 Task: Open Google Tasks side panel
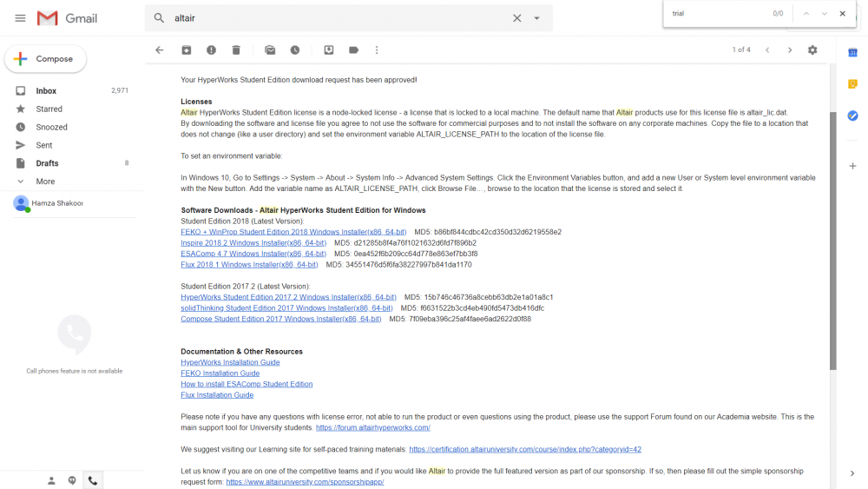pyautogui.click(x=852, y=116)
